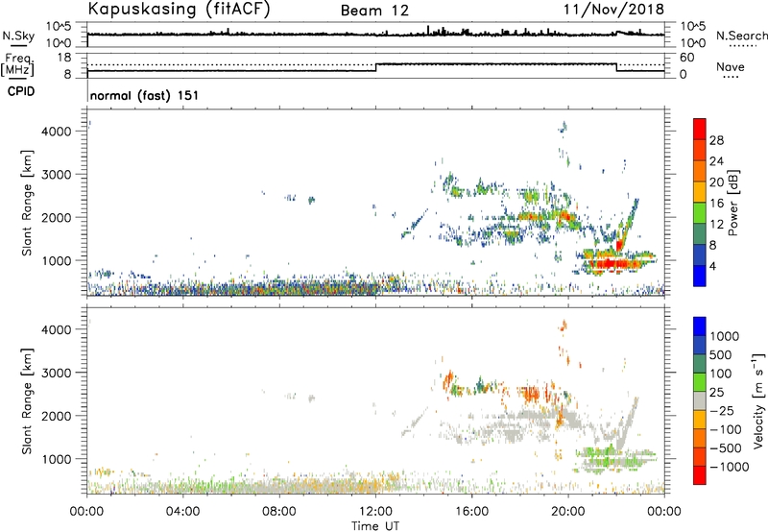Viewport: 768px width, 532px height.
Task: Click the orange echo near 4000 km in velocity panel
Action: coord(564,326)
